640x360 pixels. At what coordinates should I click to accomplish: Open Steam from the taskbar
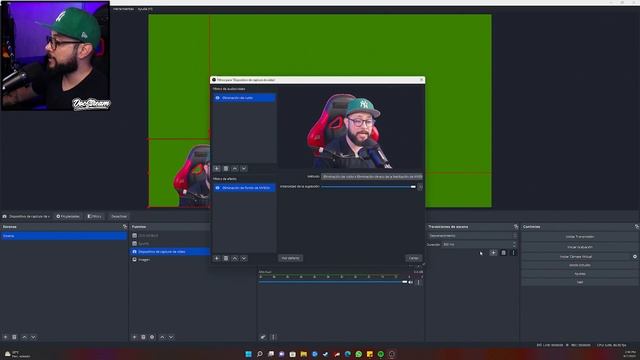(326, 354)
